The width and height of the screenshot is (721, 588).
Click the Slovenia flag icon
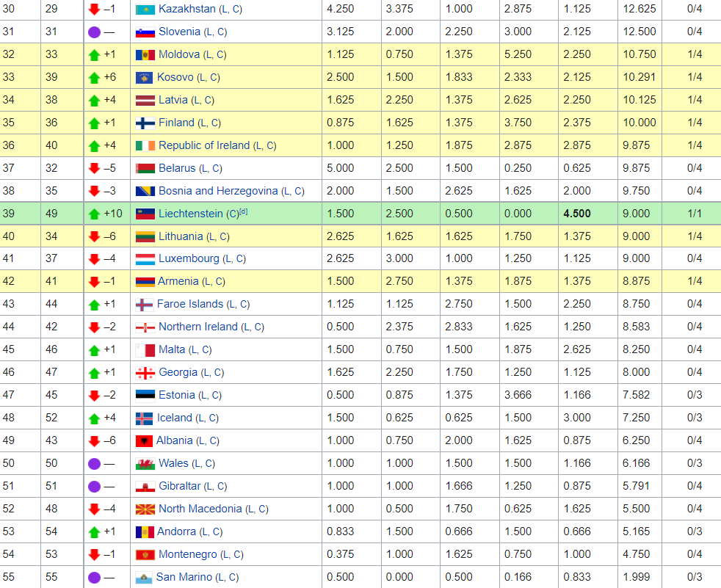click(x=145, y=32)
